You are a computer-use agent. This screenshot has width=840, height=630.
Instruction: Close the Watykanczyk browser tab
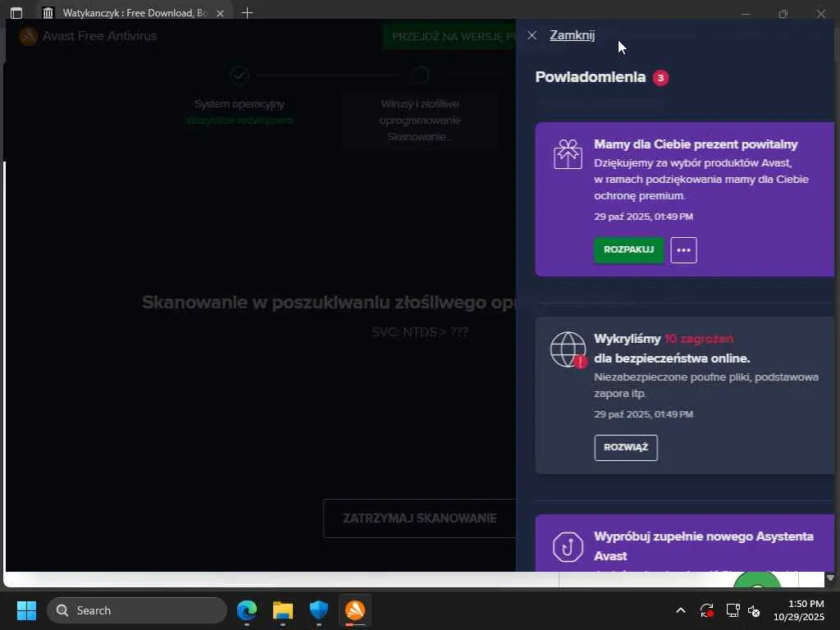(220, 13)
